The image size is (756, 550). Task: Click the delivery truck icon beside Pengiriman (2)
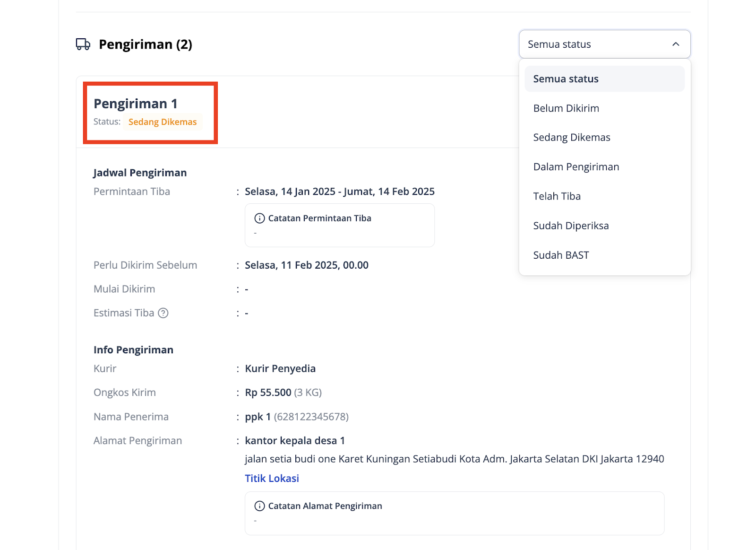[83, 44]
